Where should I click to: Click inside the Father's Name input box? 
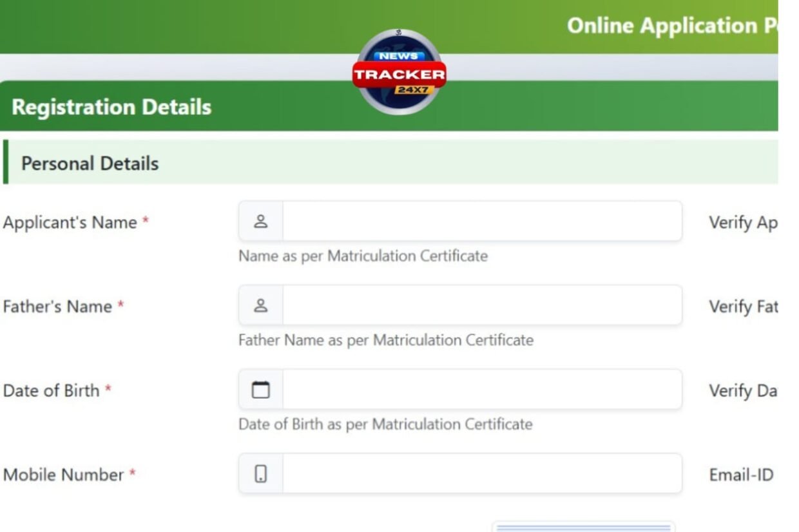(482, 305)
